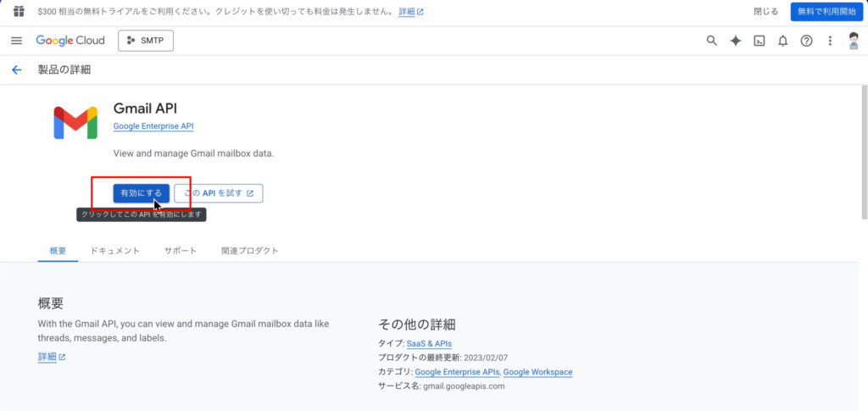The width and height of the screenshot is (868, 411).
Task: Click the その他の詳細 heading
Action: coord(417,325)
